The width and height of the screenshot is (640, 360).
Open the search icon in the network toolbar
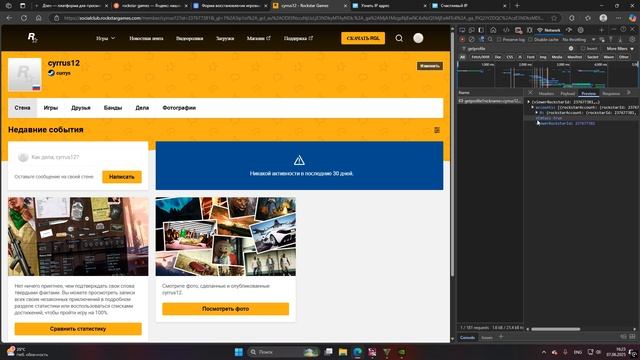490,40
